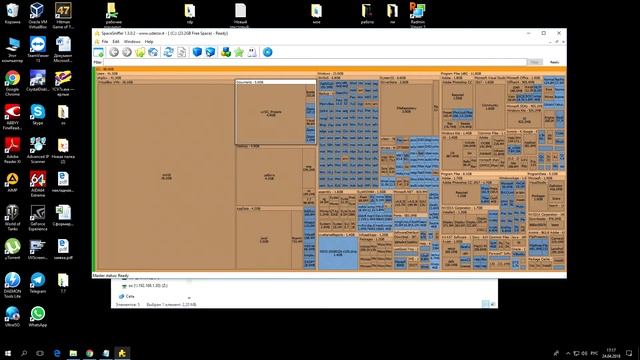Image resolution: width=640 pixels, height=360 pixels.
Task: Click the green star toolbar icon
Action: 239,52
